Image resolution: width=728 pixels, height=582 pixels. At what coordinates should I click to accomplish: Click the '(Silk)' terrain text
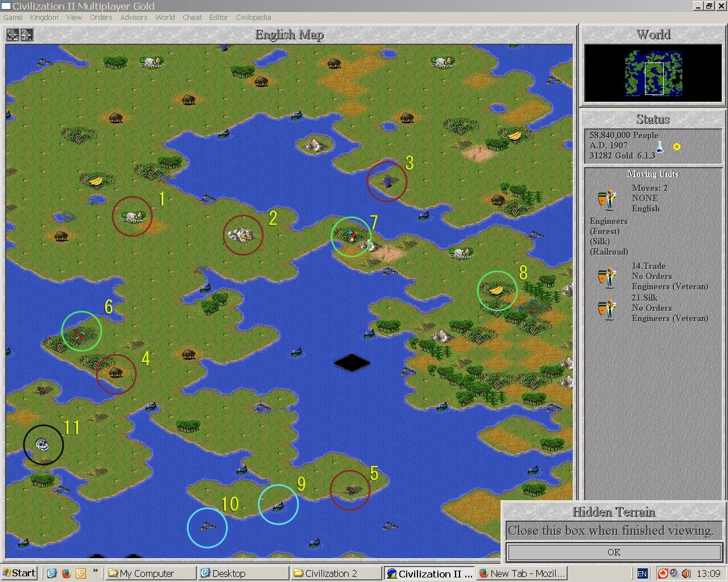pyautogui.click(x=600, y=242)
